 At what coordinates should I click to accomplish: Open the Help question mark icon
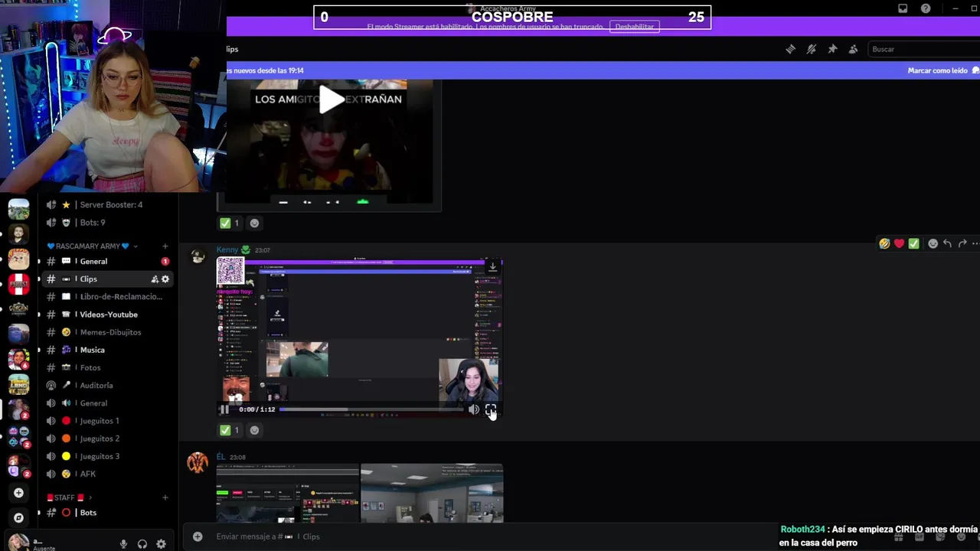[x=926, y=8]
